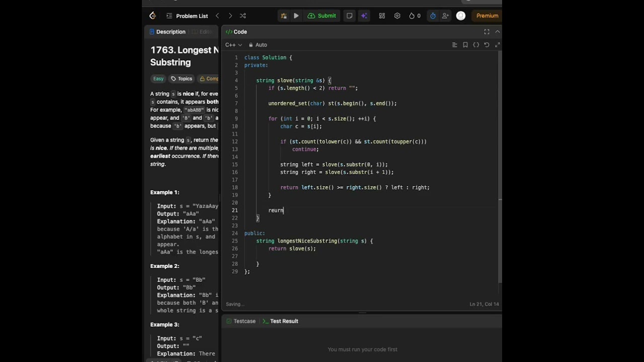Click the 'Example 2:' heading

165,266
